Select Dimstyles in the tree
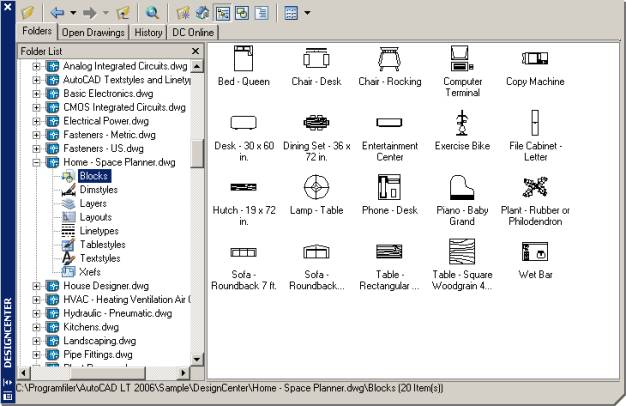 tap(99, 190)
